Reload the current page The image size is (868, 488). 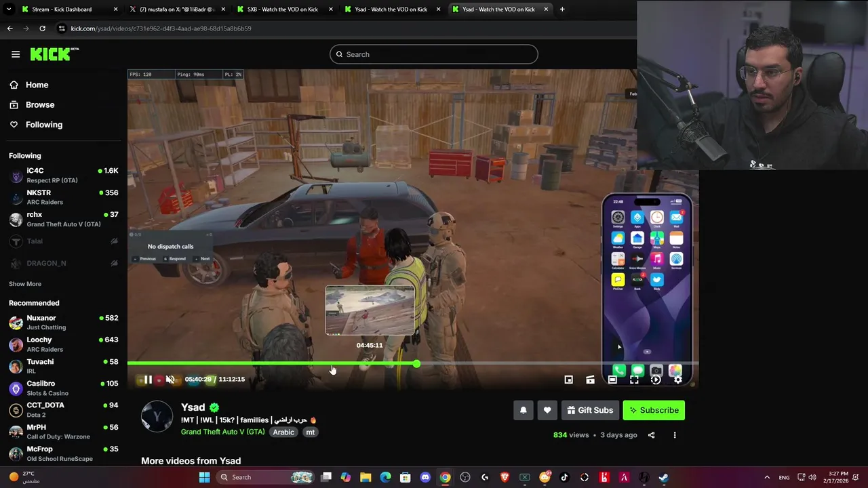(42, 28)
